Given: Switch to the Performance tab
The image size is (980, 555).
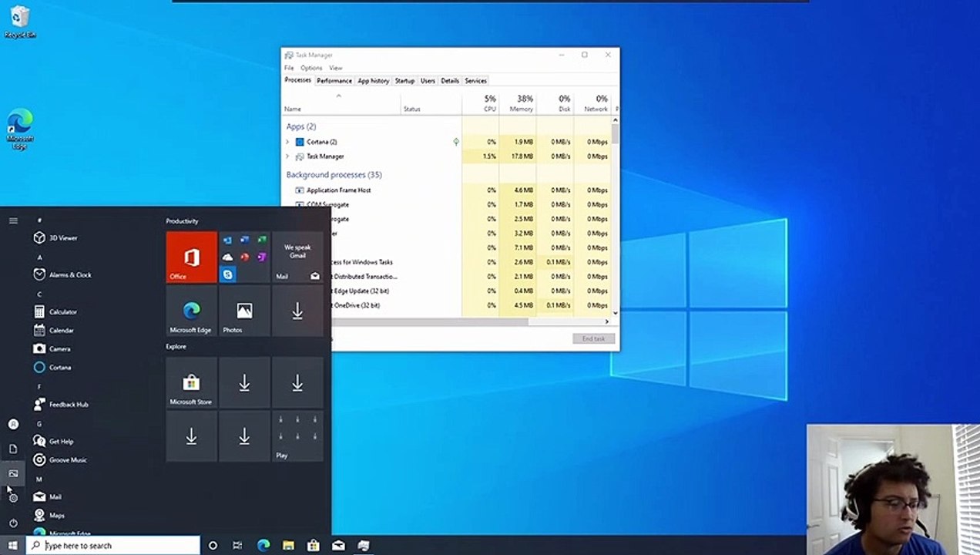Looking at the screenshot, I should 334,80.
